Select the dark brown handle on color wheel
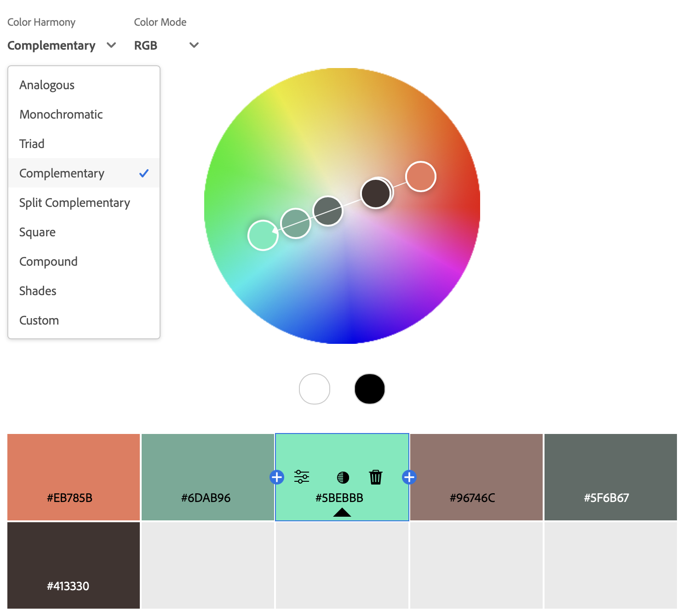Screen dimensions: 688x616 [375, 194]
